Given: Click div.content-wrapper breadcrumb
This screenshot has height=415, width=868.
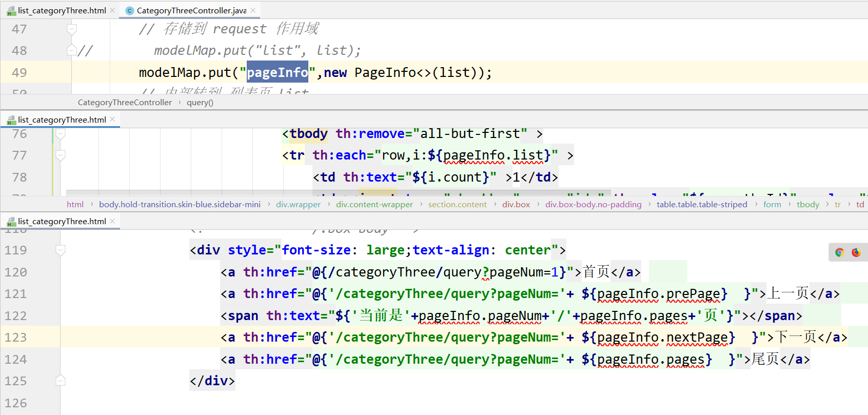Looking at the screenshot, I should [x=374, y=204].
